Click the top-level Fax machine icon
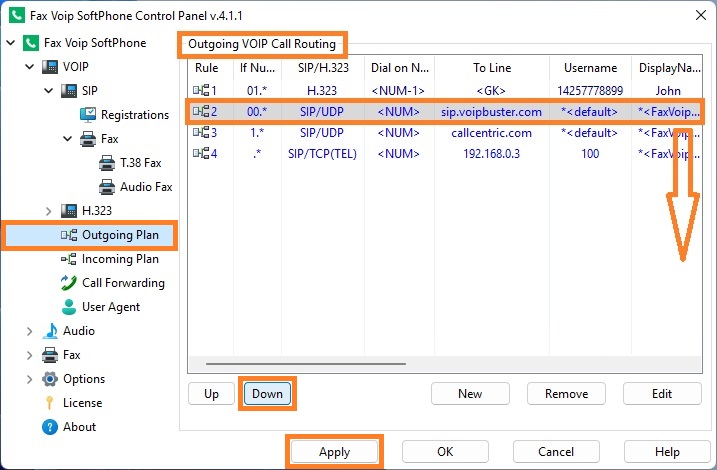Screen dimensions: 717x470 point(49,355)
